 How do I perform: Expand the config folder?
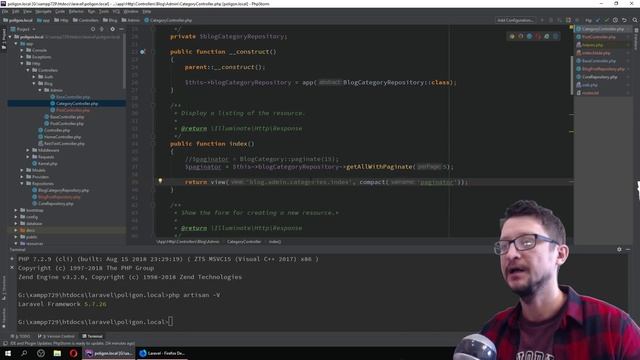pyautogui.click(x=16, y=217)
